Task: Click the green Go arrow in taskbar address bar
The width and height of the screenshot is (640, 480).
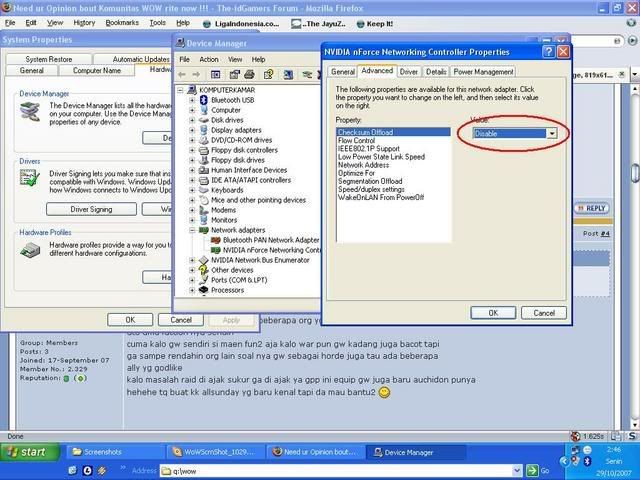Action: [x=532, y=471]
